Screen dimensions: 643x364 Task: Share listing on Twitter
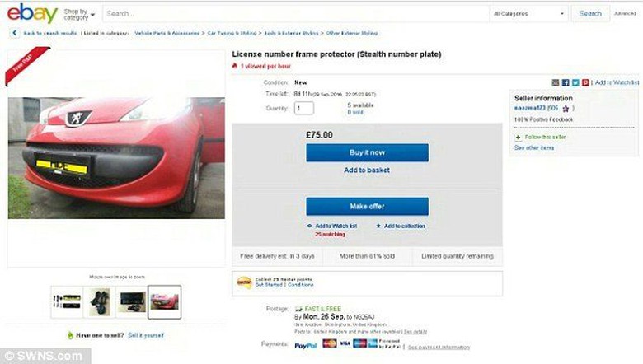575,82
